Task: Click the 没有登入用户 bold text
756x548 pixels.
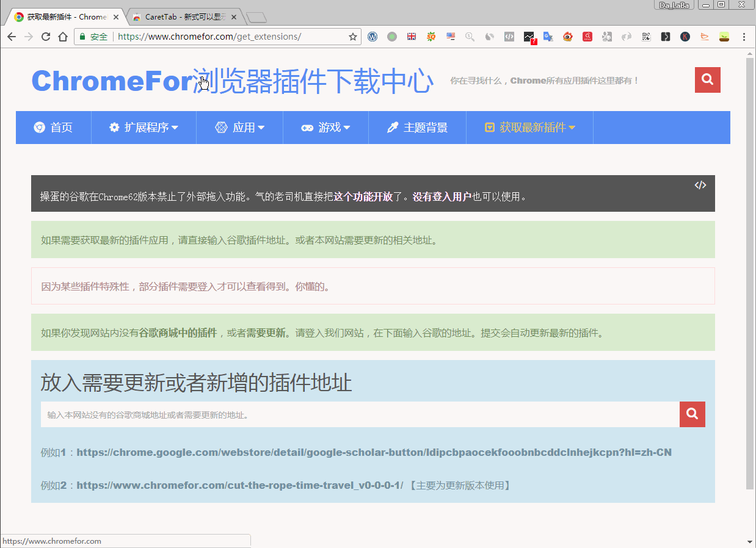Action: pos(442,196)
